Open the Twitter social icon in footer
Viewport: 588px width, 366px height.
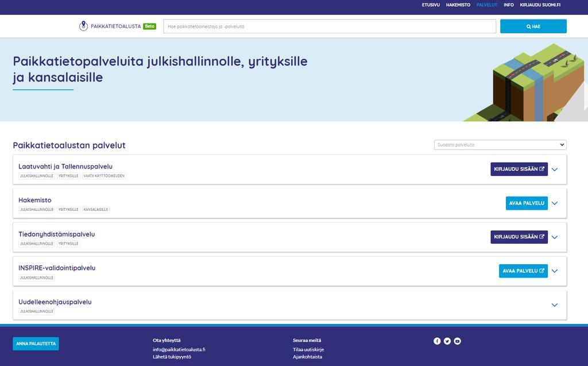coord(447,341)
